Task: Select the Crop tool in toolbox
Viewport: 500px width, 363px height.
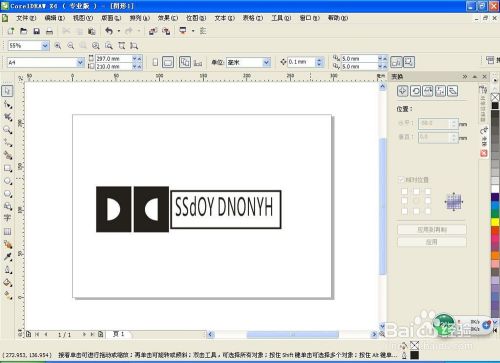Action: [x=8, y=117]
